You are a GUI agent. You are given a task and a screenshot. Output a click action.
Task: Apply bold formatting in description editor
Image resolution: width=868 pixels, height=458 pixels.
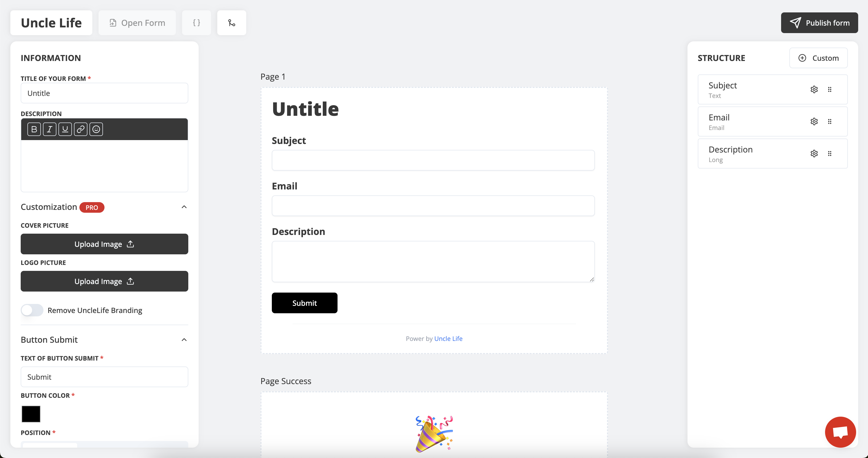[x=34, y=129]
